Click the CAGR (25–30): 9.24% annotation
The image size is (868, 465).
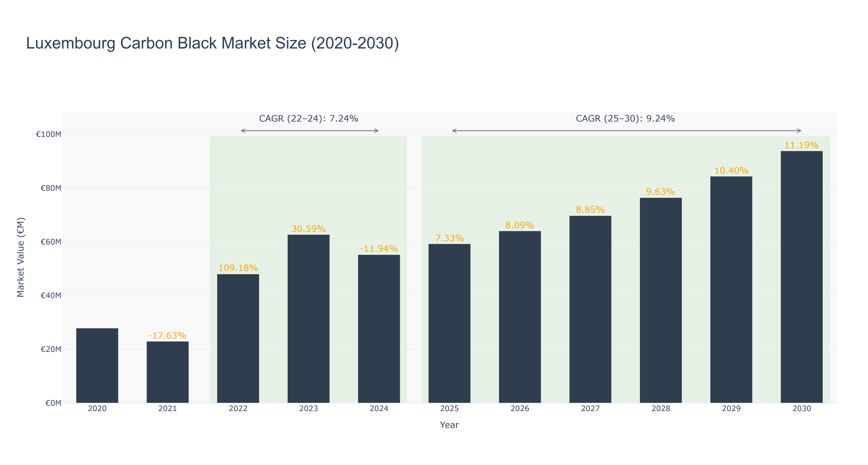pyautogui.click(x=625, y=119)
